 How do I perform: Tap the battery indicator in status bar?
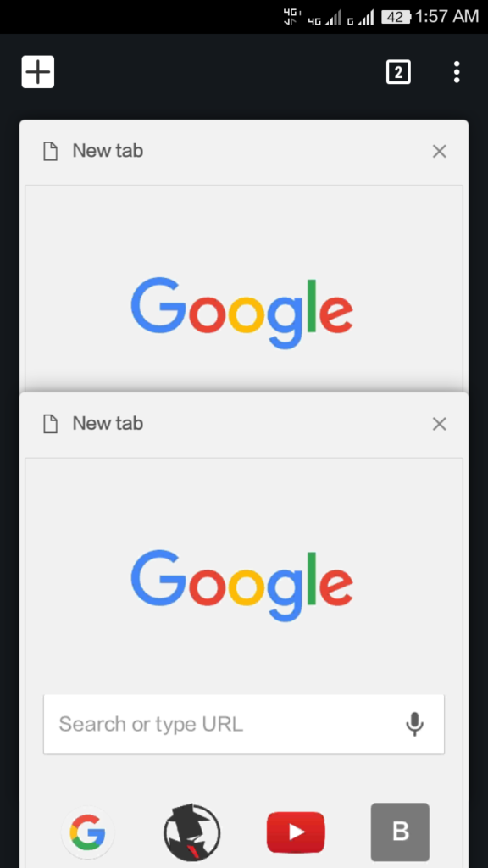(x=396, y=17)
